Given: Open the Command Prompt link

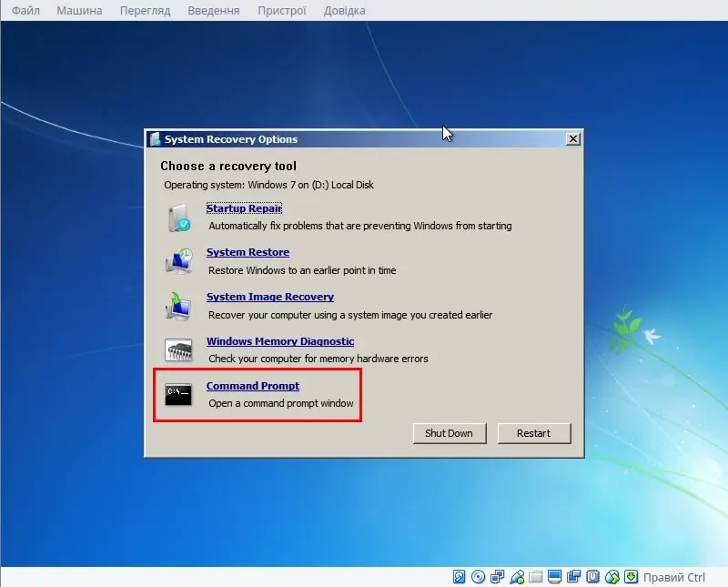Looking at the screenshot, I should tap(253, 386).
